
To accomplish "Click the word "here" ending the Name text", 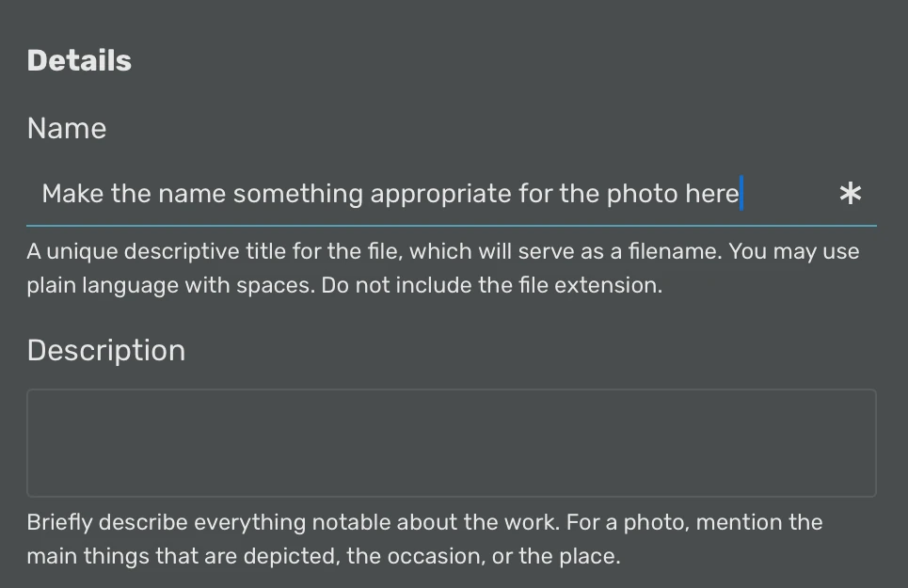I will pos(711,194).
